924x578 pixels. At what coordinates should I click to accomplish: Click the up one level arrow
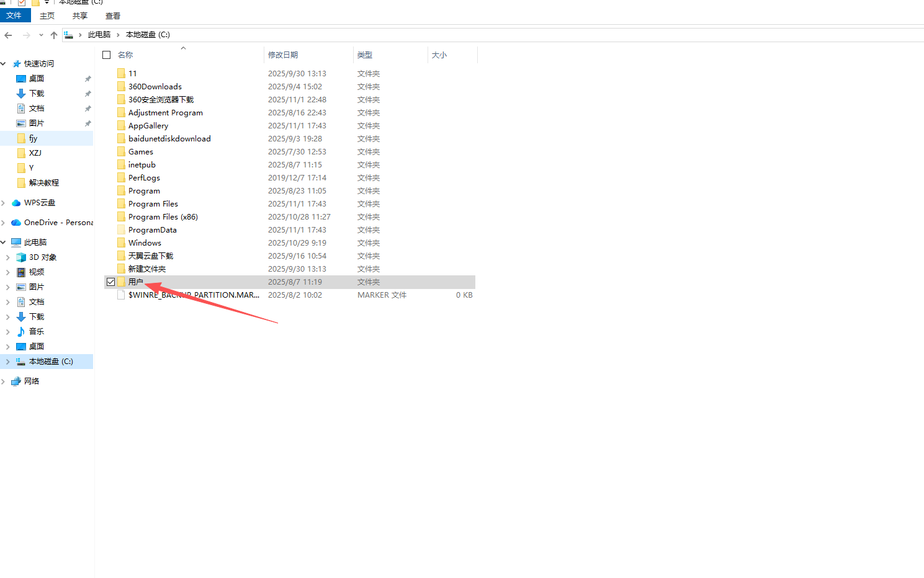tap(53, 35)
